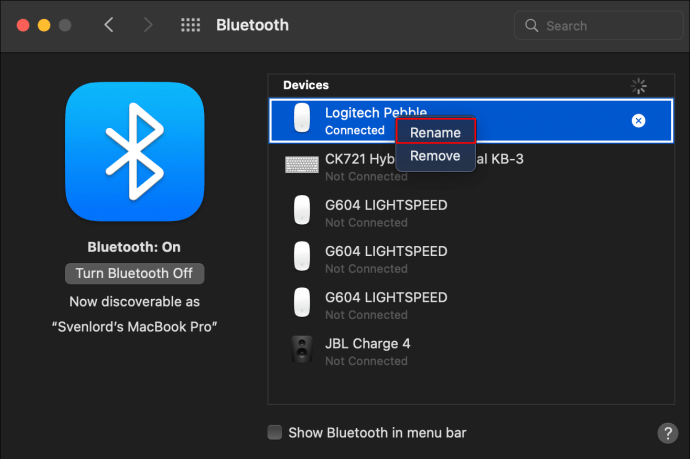This screenshot has width=690, height=459.
Task: Click the JBL Charge 4 speaker icon
Action: (x=302, y=349)
